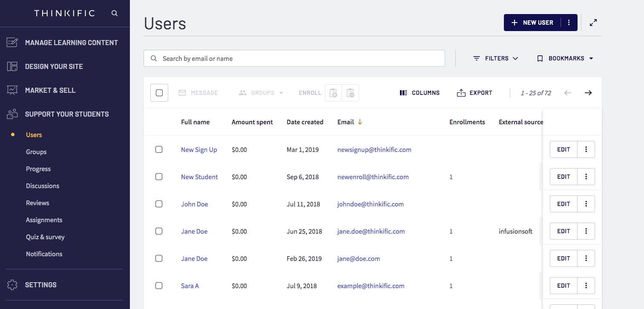Click Edit for New Student

pos(563,177)
